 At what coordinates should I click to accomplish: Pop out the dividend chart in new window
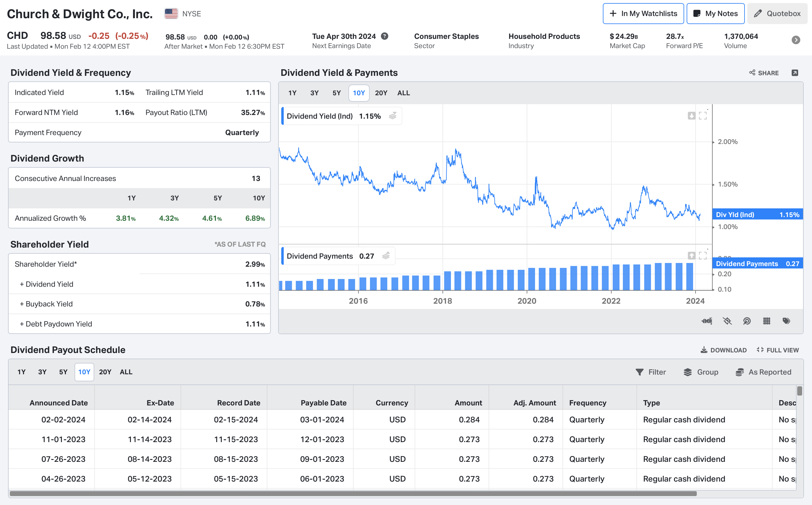795,73
